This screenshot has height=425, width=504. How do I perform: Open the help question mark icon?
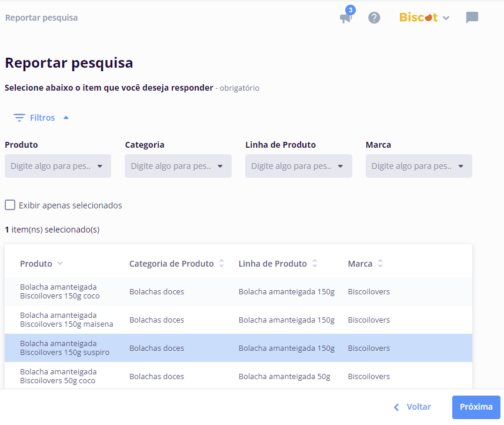pos(374,18)
